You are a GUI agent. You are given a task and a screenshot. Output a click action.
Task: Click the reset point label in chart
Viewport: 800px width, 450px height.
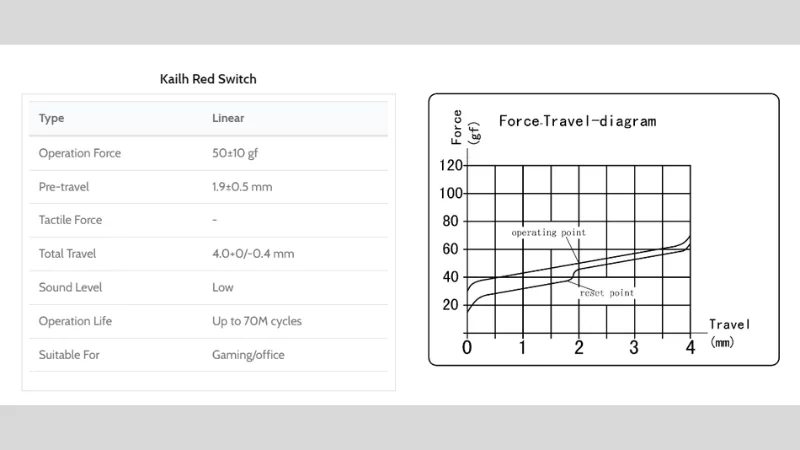click(607, 293)
